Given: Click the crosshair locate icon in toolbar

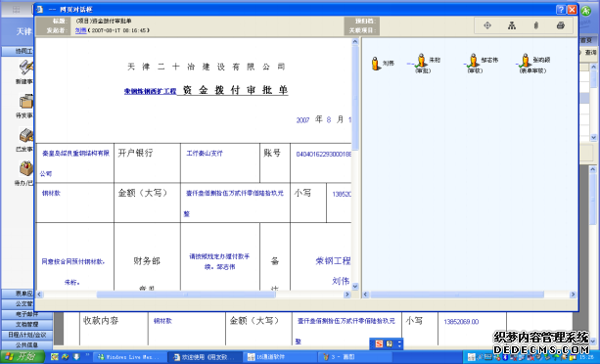Looking at the screenshot, I should coord(487,25).
